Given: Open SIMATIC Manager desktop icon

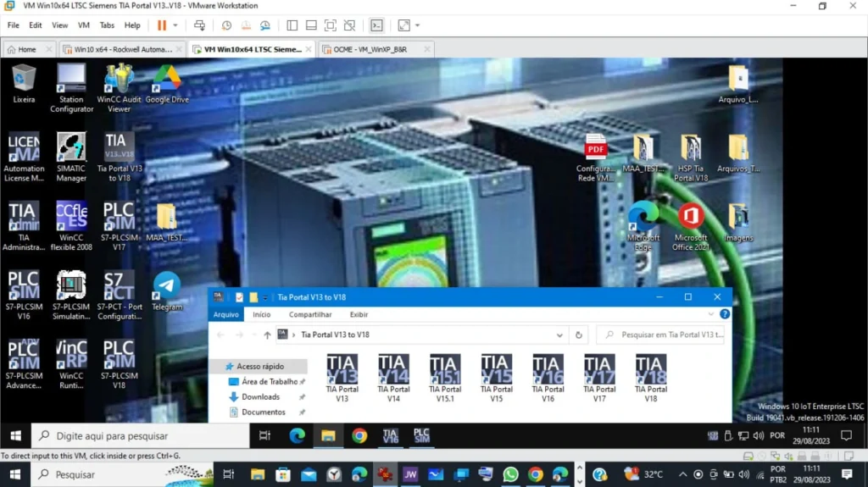Looking at the screenshot, I should tap(71, 158).
